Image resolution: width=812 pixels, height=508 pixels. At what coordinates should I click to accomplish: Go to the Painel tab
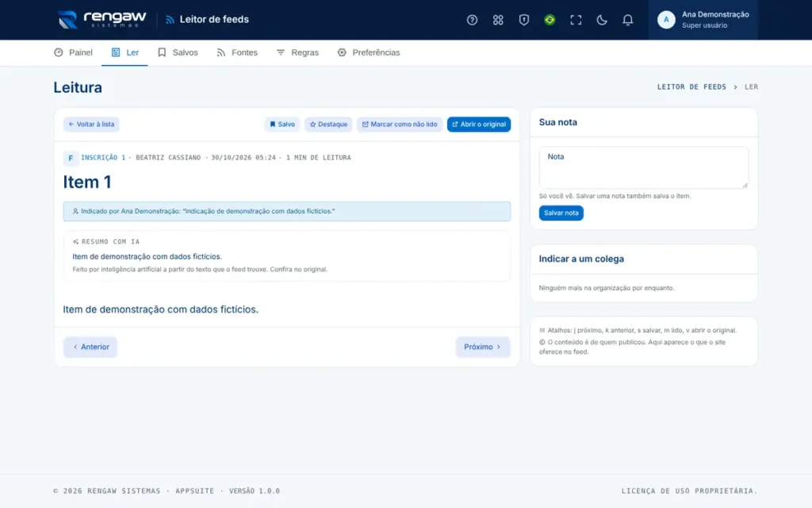pyautogui.click(x=73, y=52)
